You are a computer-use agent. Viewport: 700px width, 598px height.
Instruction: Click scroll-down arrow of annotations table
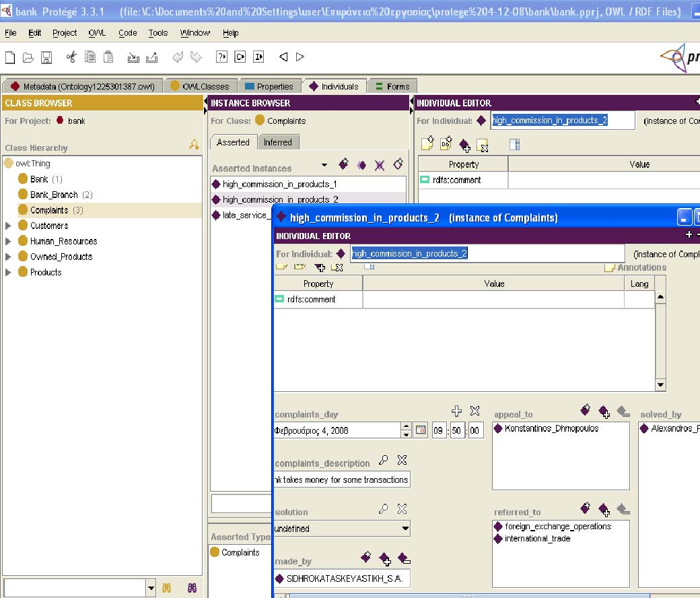point(660,385)
